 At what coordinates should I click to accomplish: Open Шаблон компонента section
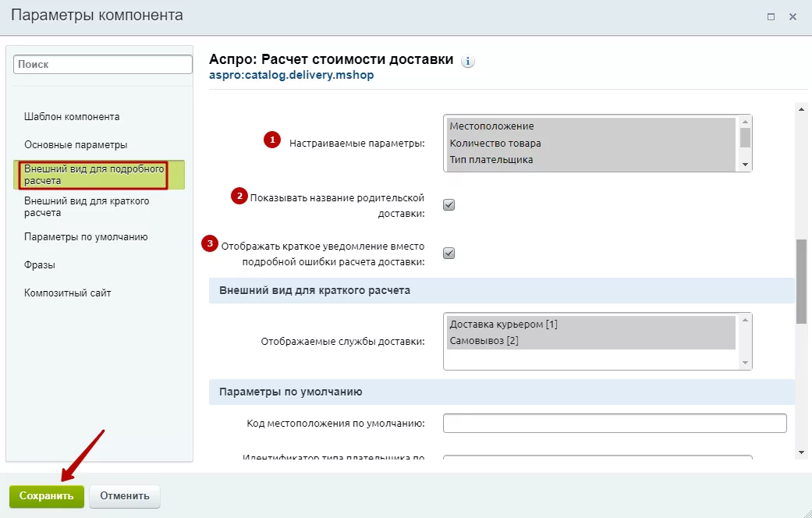coord(72,116)
